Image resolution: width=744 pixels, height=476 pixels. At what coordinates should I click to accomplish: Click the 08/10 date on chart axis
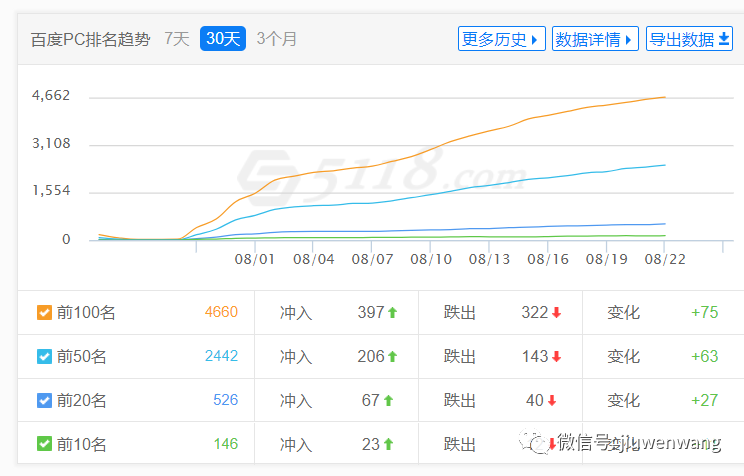(x=431, y=259)
